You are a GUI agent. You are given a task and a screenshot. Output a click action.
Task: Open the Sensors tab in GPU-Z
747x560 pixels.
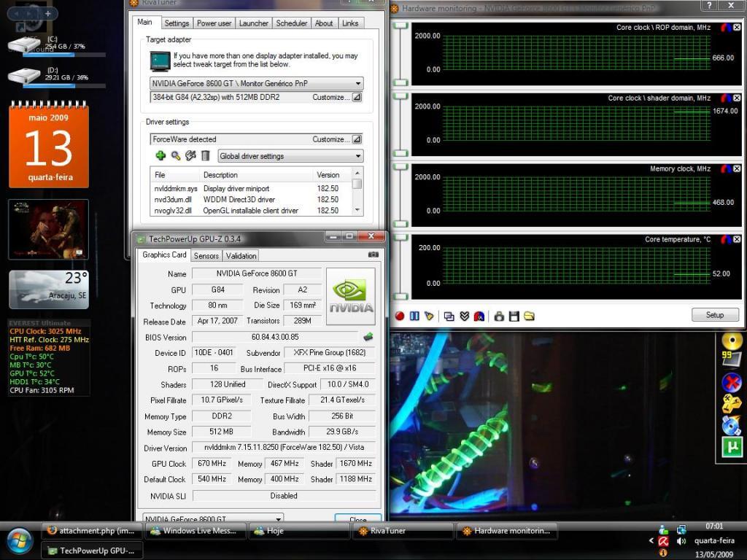pyautogui.click(x=206, y=256)
